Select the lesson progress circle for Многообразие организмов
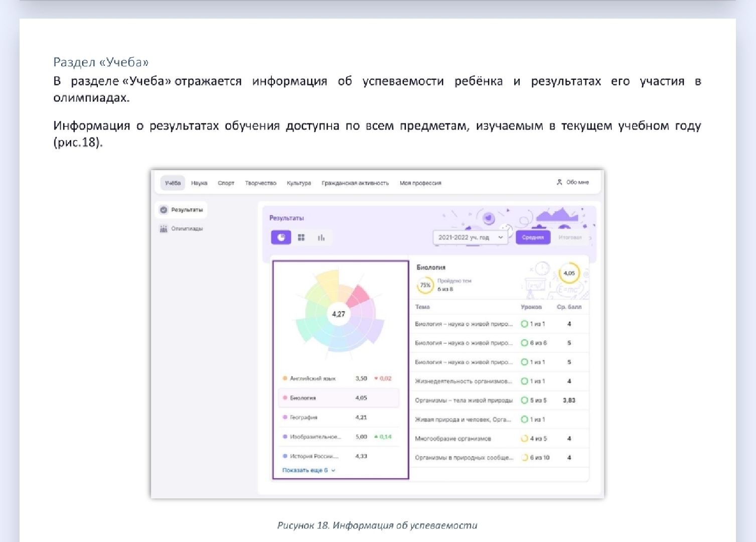The image size is (756, 542). coord(524,438)
